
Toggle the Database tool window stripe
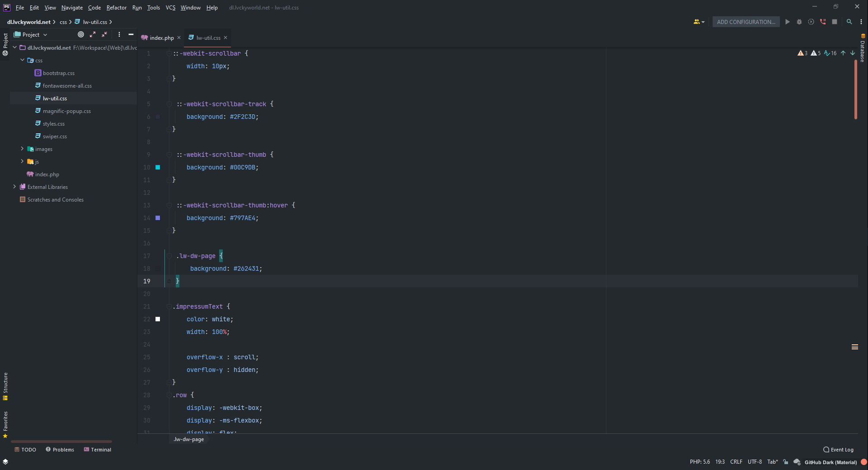click(863, 48)
